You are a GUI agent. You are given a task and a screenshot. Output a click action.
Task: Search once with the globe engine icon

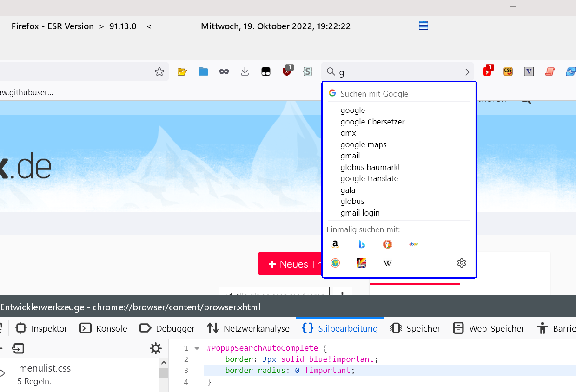335,263
